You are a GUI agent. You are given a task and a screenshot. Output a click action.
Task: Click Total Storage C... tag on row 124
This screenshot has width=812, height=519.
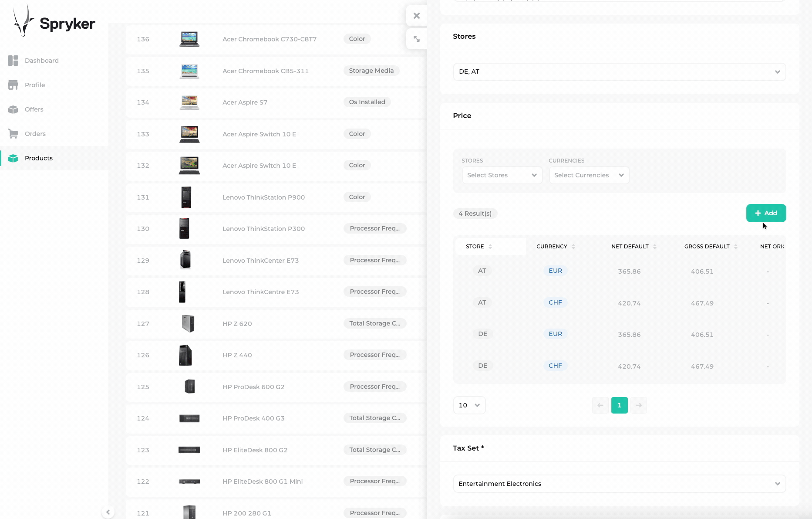[375, 418]
